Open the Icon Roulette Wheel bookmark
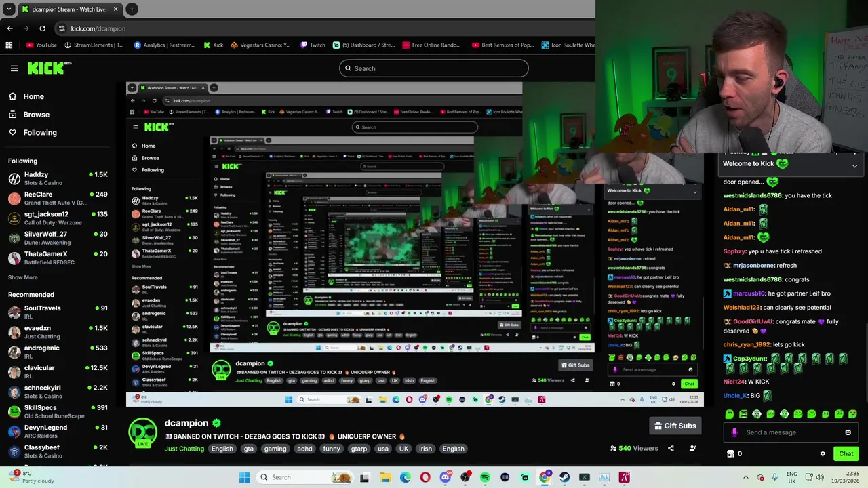Screen dimensions: 868x488 [x=568, y=45]
